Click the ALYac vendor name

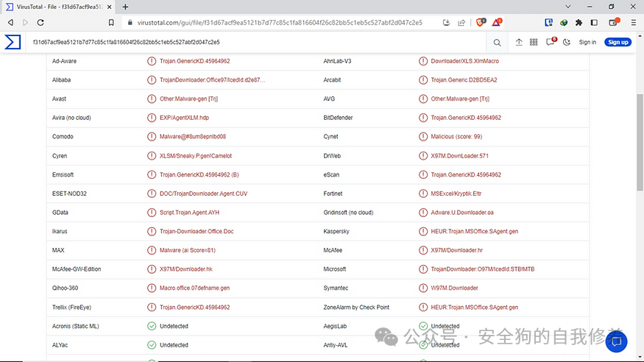(60, 345)
